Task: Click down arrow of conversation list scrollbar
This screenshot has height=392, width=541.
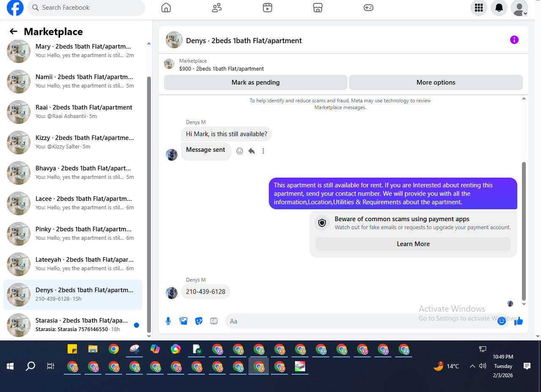Action: coord(149,336)
